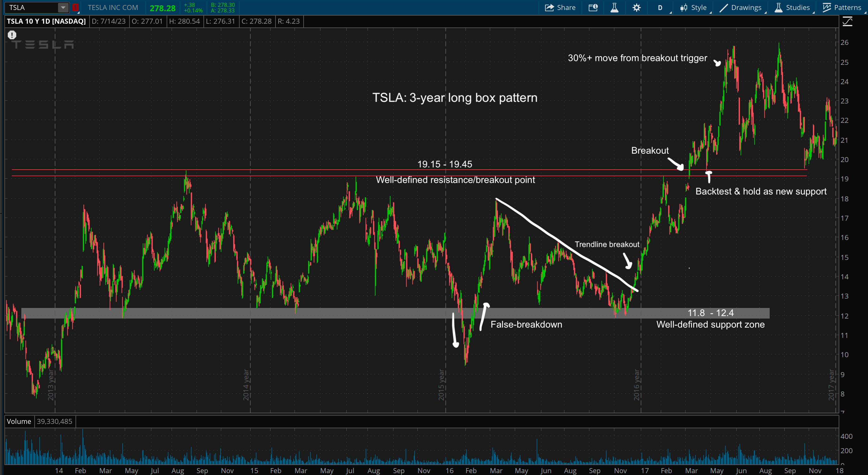The image size is (868, 475).
Task: Select 'Well-defined support zone' annotation
Action: point(711,324)
